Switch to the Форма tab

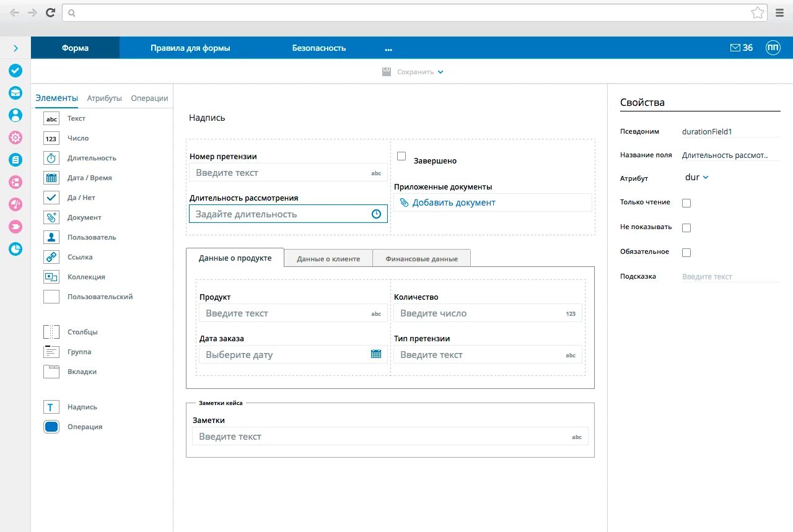click(x=75, y=48)
